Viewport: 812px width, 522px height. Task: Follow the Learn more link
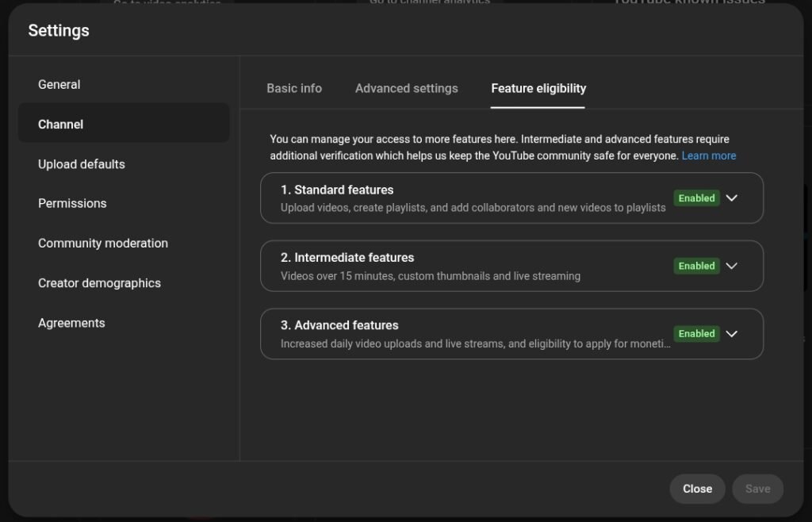[708, 155]
